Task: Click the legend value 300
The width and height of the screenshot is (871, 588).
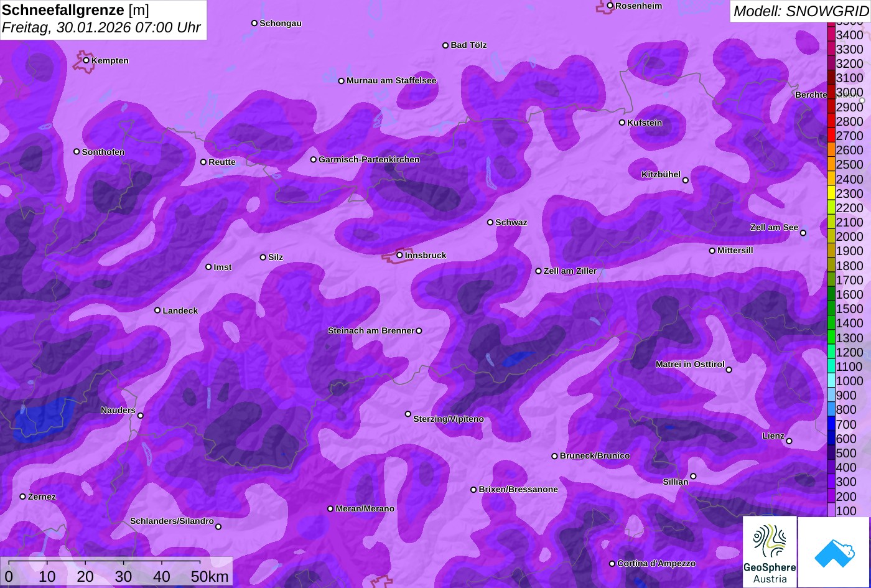Action: [846, 482]
